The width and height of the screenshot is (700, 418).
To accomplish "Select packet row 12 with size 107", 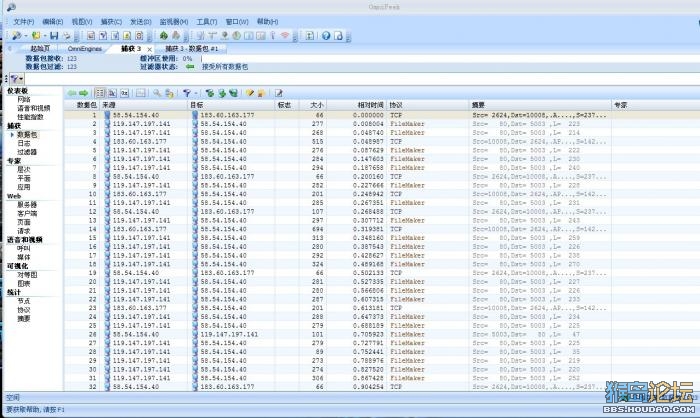I will point(381,211).
